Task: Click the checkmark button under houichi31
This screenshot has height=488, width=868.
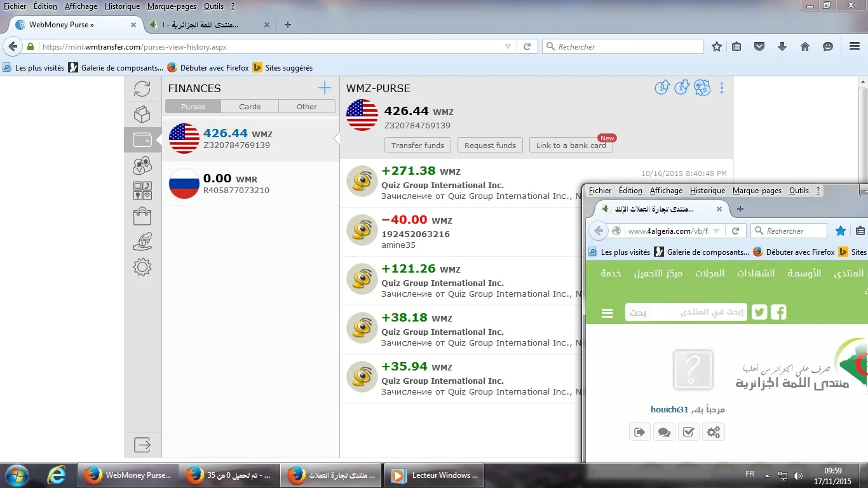Action: tap(688, 432)
